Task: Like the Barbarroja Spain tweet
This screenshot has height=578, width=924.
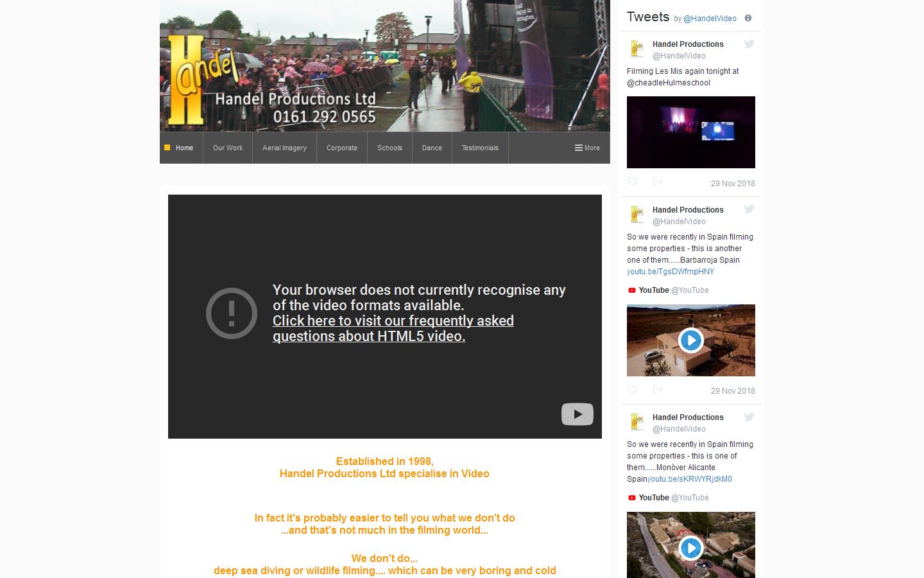Action: coord(632,390)
